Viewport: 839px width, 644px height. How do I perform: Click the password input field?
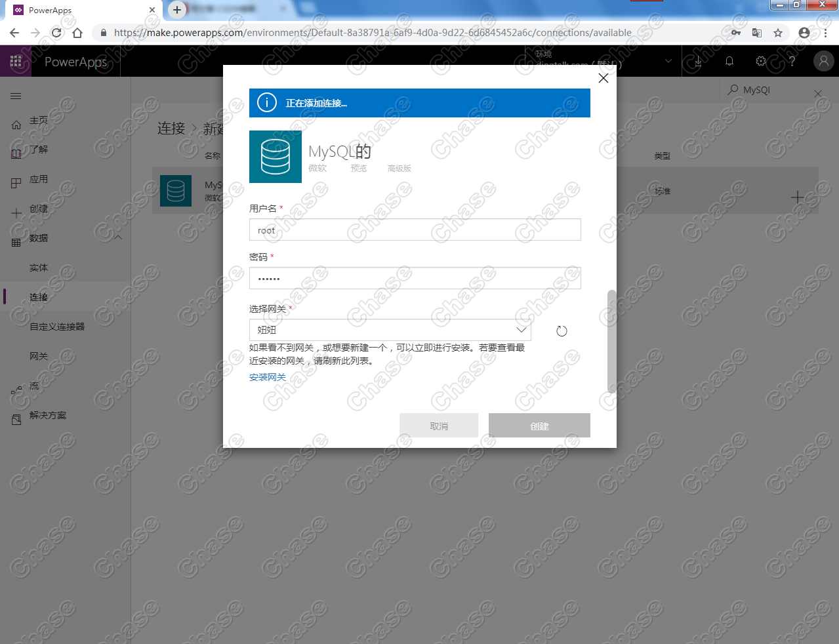[x=415, y=278]
